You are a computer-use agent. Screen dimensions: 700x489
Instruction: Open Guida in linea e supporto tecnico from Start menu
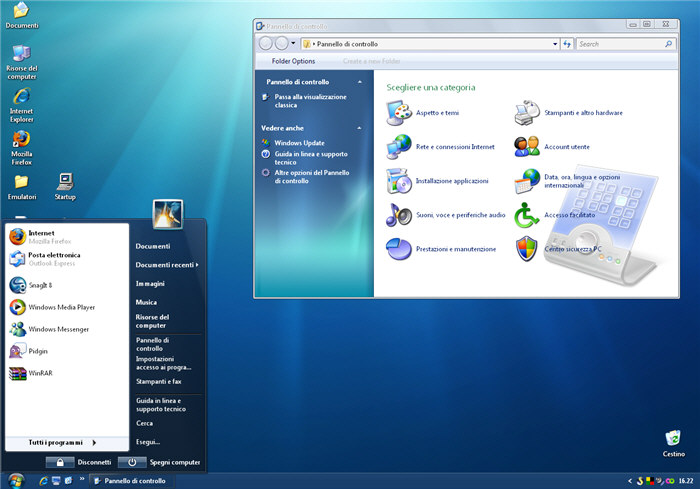click(161, 405)
